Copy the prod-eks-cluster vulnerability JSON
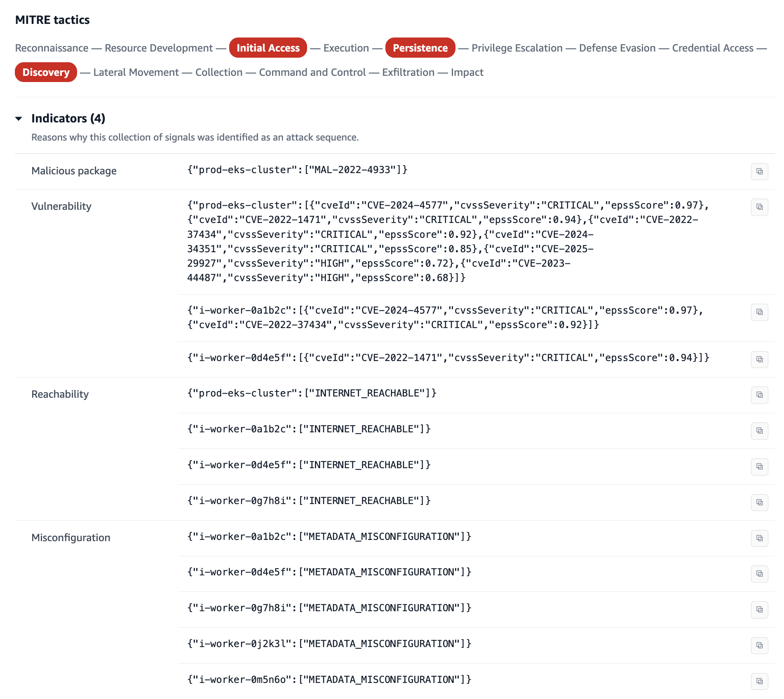Viewport: 784px width, 699px height. 759,207
